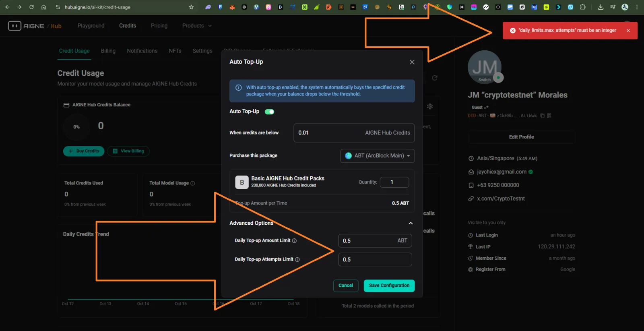
Task: Click the AIGNE Hub Credits Balance card icon
Action: pos(66,105)
